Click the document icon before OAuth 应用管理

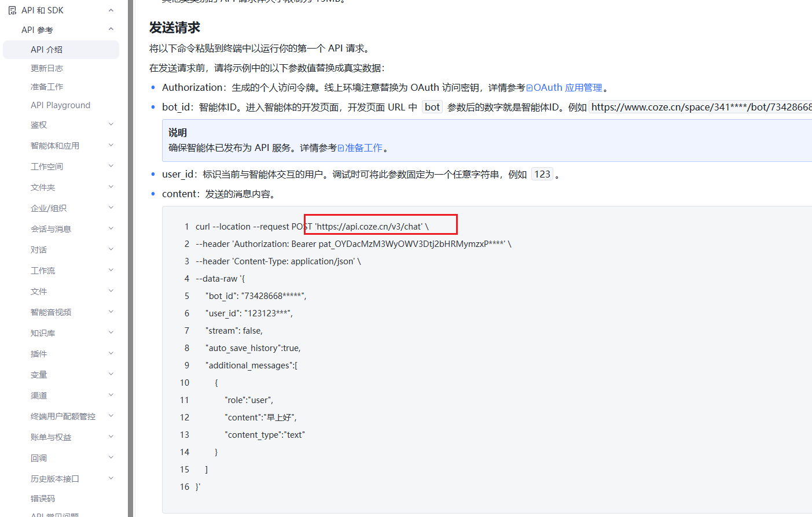coord(530,88)
